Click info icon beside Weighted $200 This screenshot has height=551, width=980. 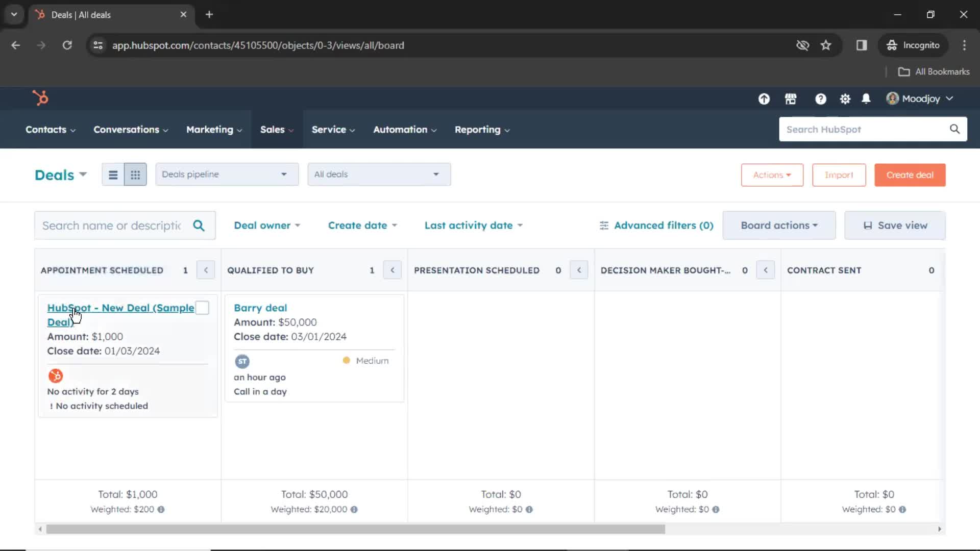point(161,509)
